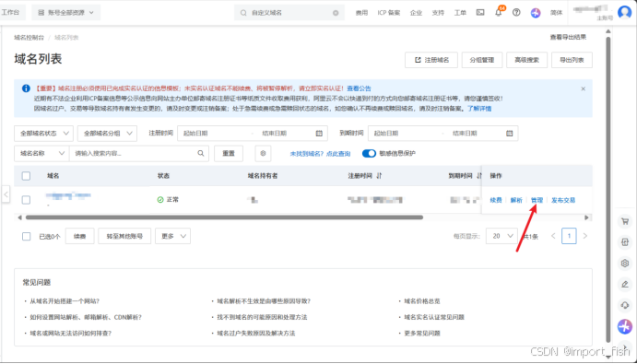
Task: Open the customer service headset sidebar icon
Action: click(x=625, y=305)
